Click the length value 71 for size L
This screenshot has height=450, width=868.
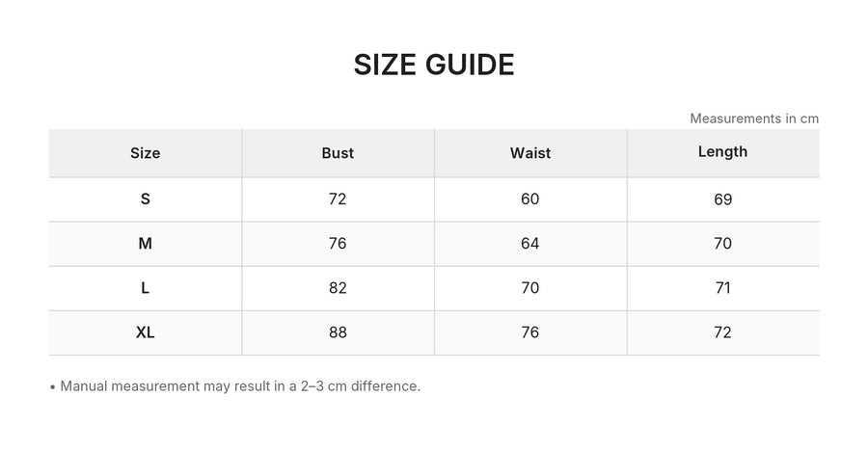point(723,287)
